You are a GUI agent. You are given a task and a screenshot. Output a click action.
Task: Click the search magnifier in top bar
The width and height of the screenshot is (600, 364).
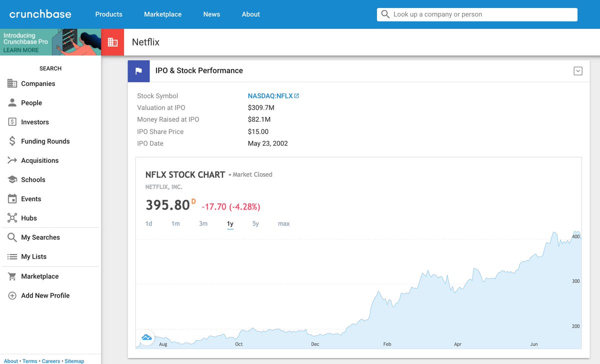[385, 14]
